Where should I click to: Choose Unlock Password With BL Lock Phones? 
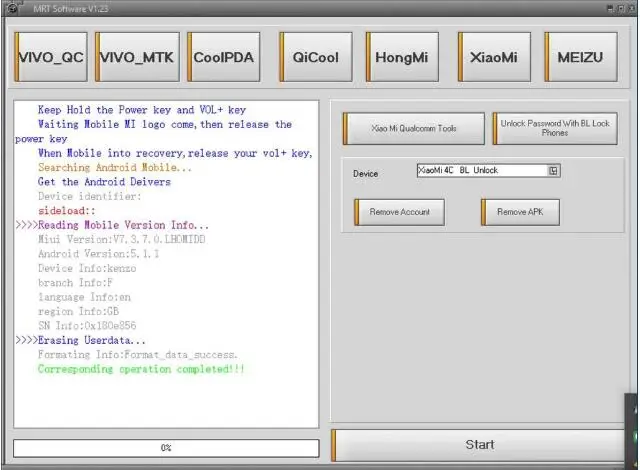click(555, 129)
